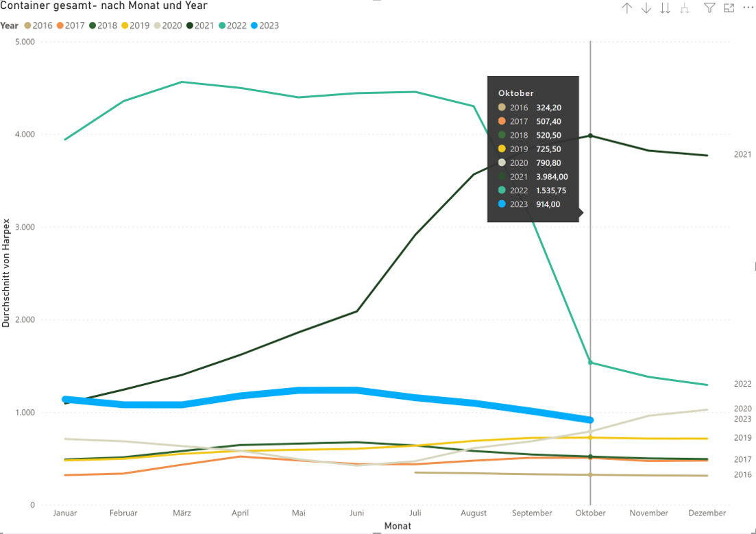Click the thick blue 2023 line endpoint

click(x=590, y=420)
